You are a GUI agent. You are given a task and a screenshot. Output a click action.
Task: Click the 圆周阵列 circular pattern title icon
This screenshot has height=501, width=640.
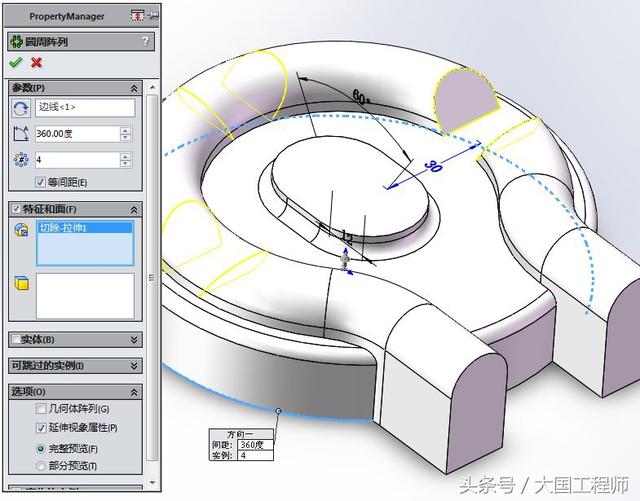(x=17, y=42)
